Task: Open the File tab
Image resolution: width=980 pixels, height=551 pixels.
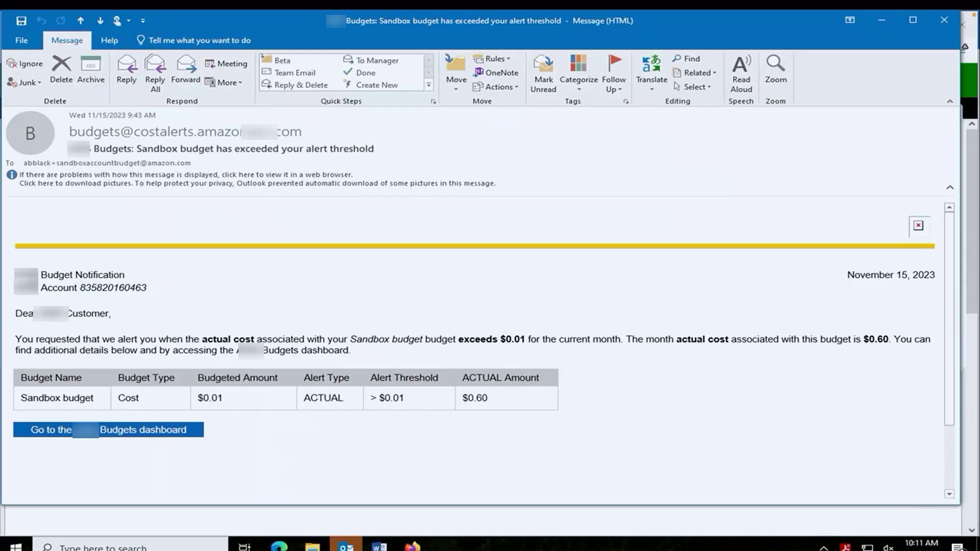Action: pos(21,40)
